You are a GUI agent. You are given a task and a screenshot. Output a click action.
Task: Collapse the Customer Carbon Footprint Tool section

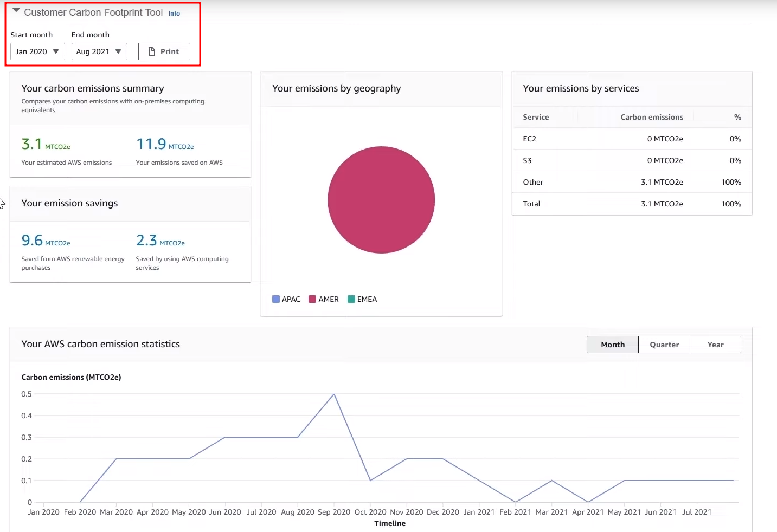point(16,11)
